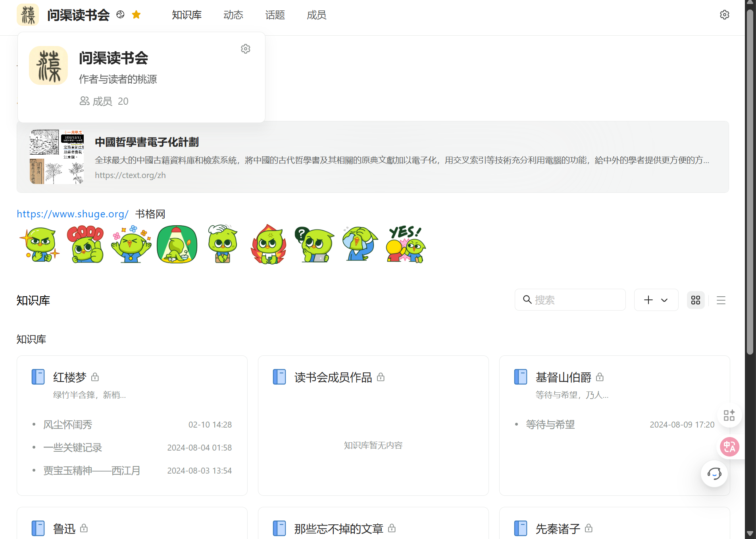The height and width of the screenshot is (539, 756).
Task: Click the 红楼梦 knowledge base book icon
Action: click(38, 377)
